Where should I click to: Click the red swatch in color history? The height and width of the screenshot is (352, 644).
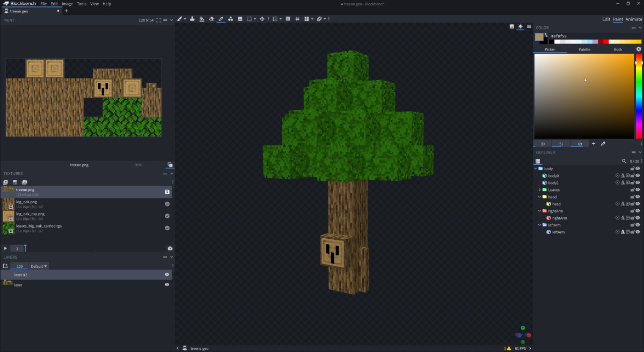pos(605,41)
